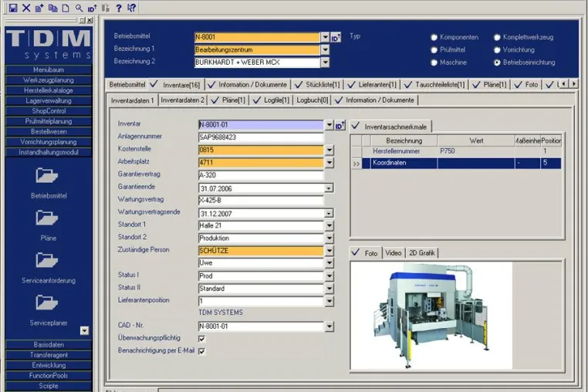Click the ID arrow icon in the top toolbar
This screenshot has width=588, height=392.
[93, 8]
